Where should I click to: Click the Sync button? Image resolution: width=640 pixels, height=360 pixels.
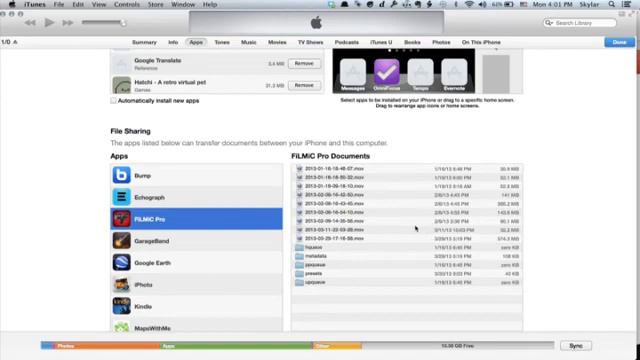tap(576, 345)
